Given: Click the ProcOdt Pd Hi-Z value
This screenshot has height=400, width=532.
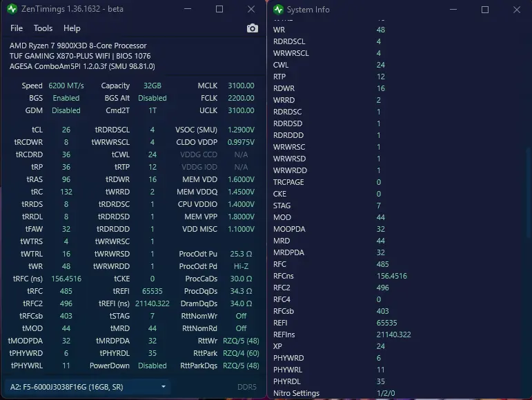Looking at the screenshot, I should [x=241, y=266].
